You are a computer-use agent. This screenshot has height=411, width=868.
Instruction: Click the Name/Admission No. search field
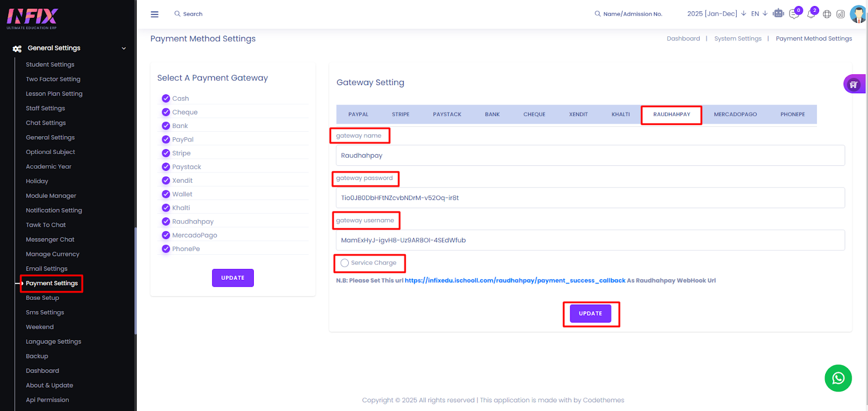(x=633, y=14)
